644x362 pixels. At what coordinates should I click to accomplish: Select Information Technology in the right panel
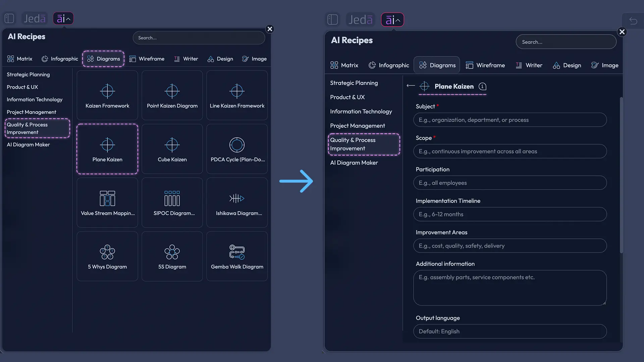click(x=361, y=111)
